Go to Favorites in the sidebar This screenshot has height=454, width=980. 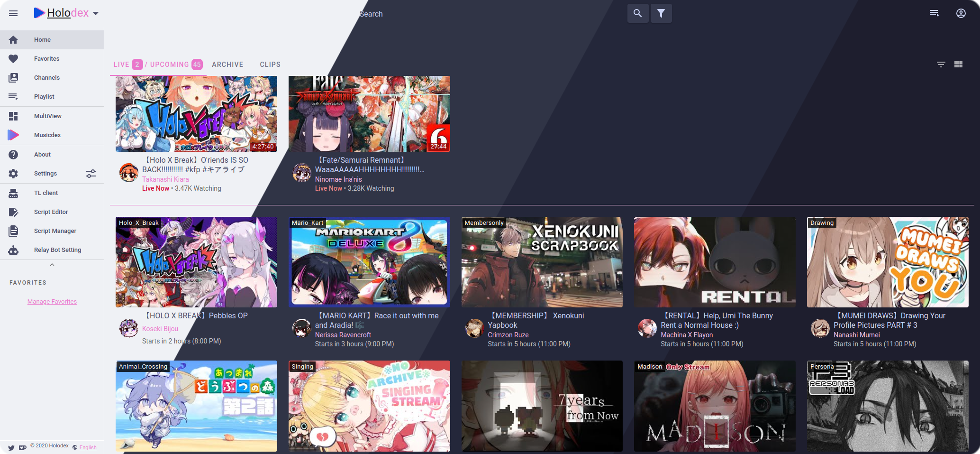tap(52, 59)
